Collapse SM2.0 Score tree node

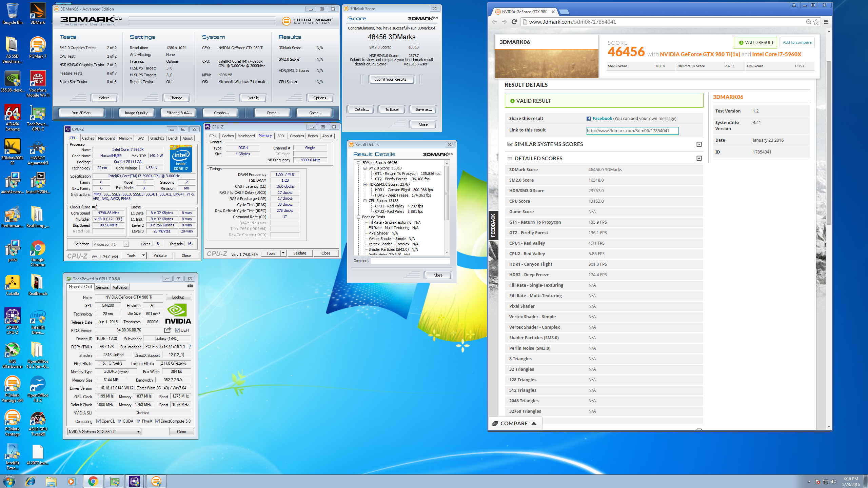[x=365, y=168]
